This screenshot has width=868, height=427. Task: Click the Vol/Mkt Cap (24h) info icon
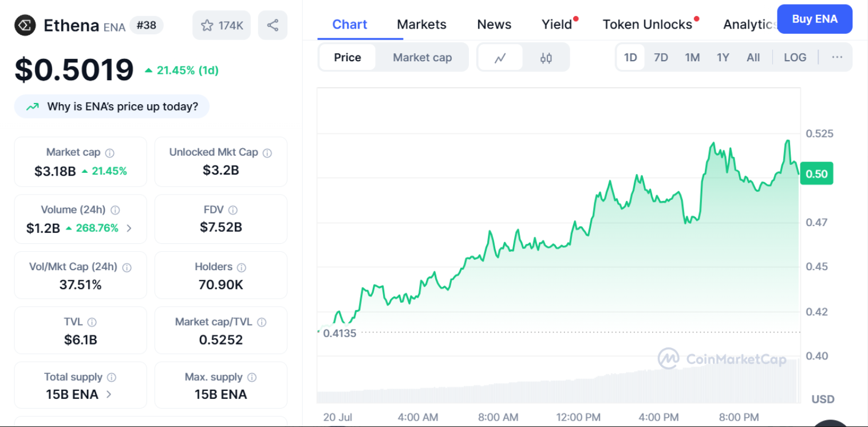coord(127,267)
